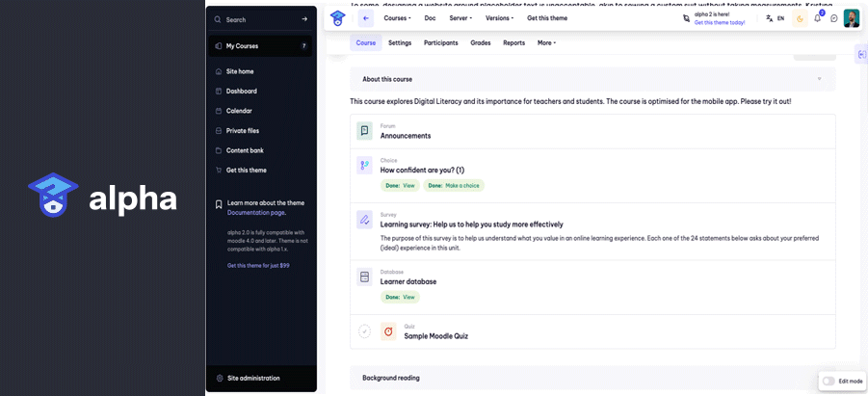Click the Learning survey pencil icon
The image size is (868, 396).
point(364,220)
